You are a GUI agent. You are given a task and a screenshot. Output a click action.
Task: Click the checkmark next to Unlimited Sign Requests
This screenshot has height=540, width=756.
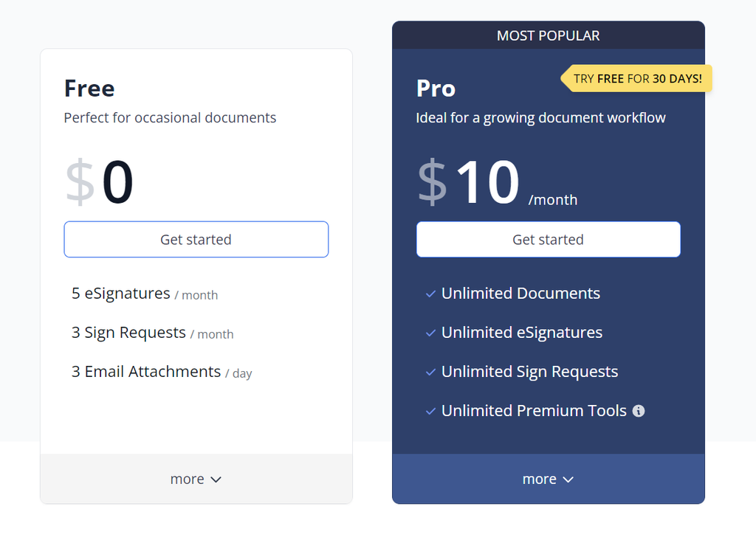tap(430, 372)
